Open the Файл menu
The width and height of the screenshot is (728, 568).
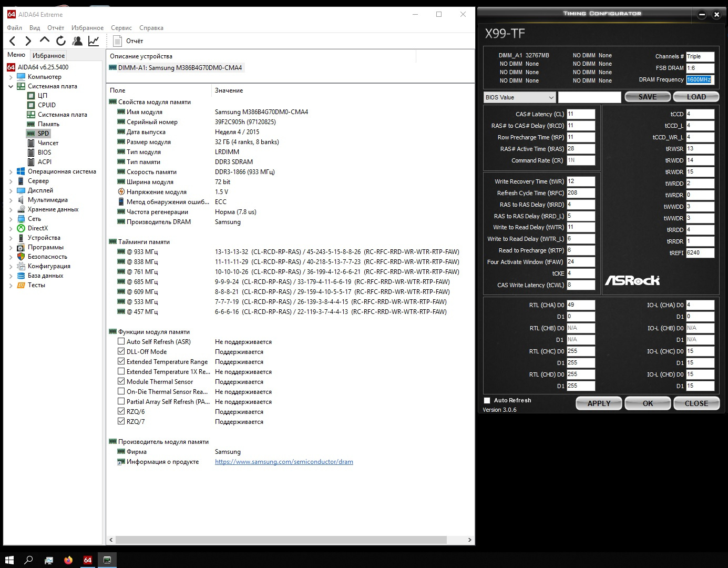(14, 28)
